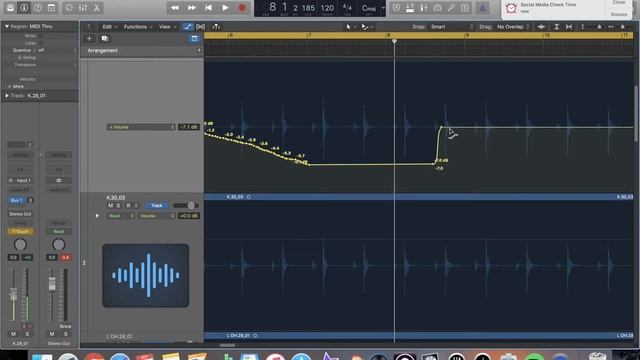
Task: Add arrangement marker with plus
Action: point(199,51)
